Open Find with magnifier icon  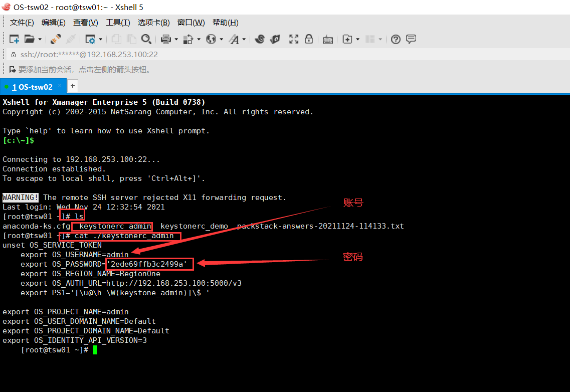[x=146, y=39]
